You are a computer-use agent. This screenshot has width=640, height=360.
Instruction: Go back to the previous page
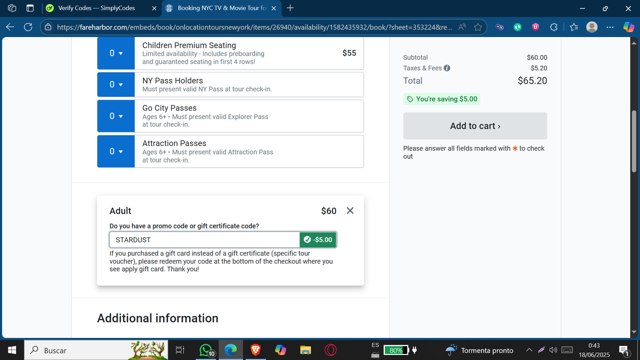point(10,27)
